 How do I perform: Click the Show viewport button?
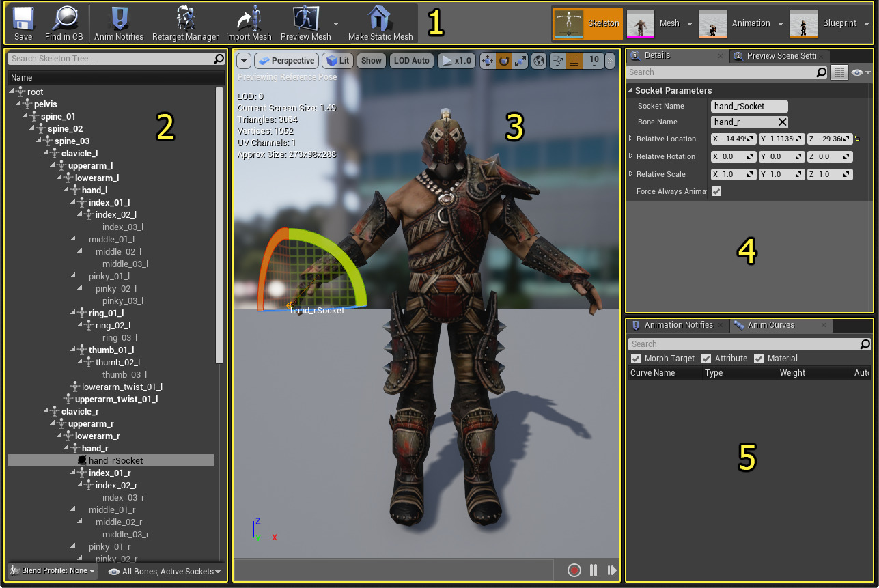point(372,61)
